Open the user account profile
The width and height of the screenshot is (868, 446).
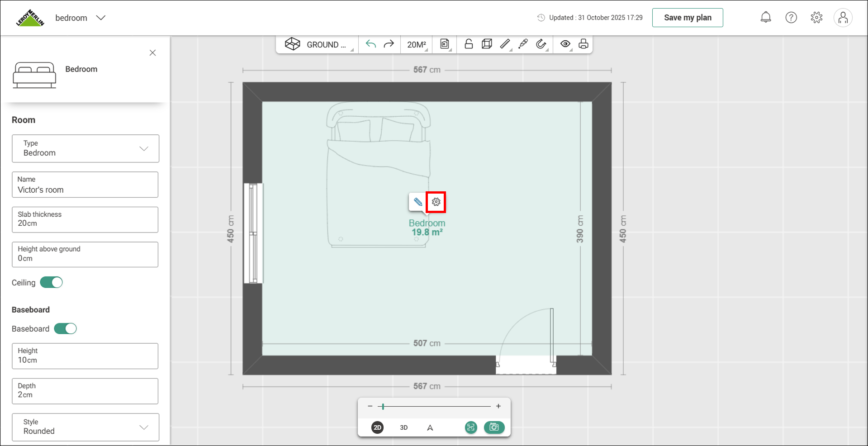[x=843, y=18]
